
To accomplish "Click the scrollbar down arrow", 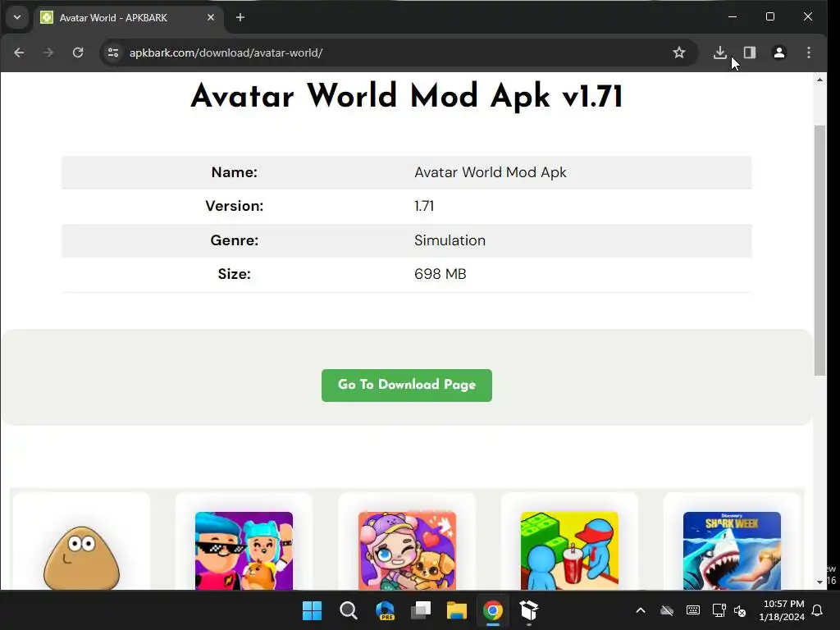I will [819, 582].
